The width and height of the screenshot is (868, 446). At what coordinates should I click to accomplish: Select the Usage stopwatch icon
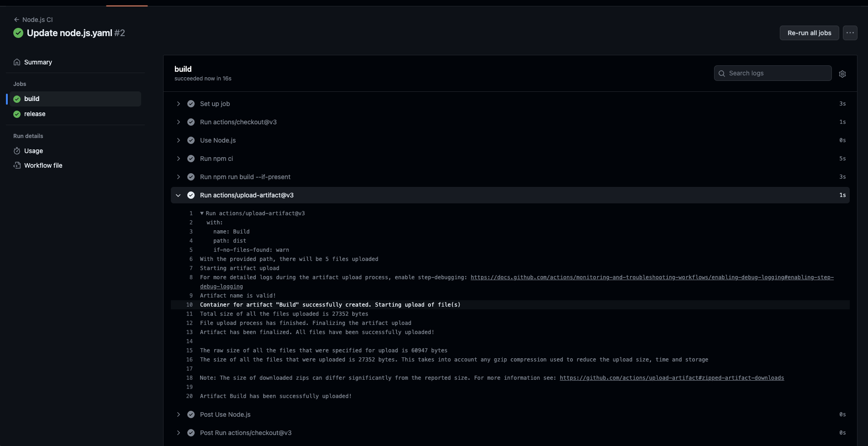[16, 151]
